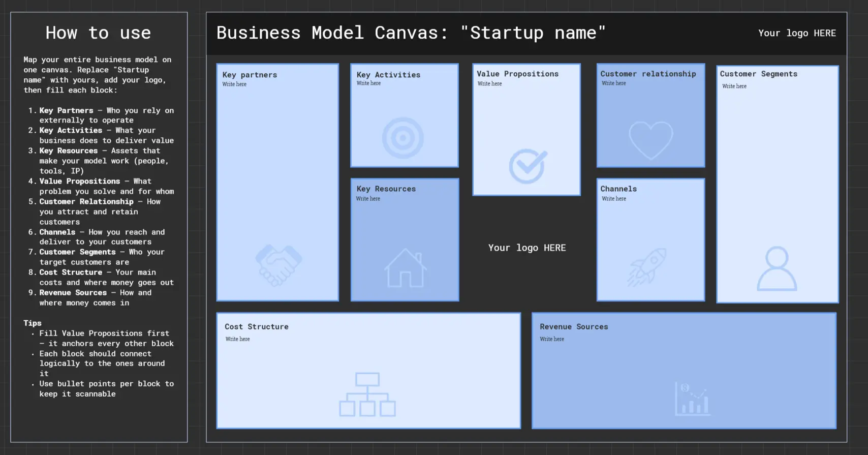Click 'Write here' under Revenue Sources
The image size is (868, 455).
point(552,339)
